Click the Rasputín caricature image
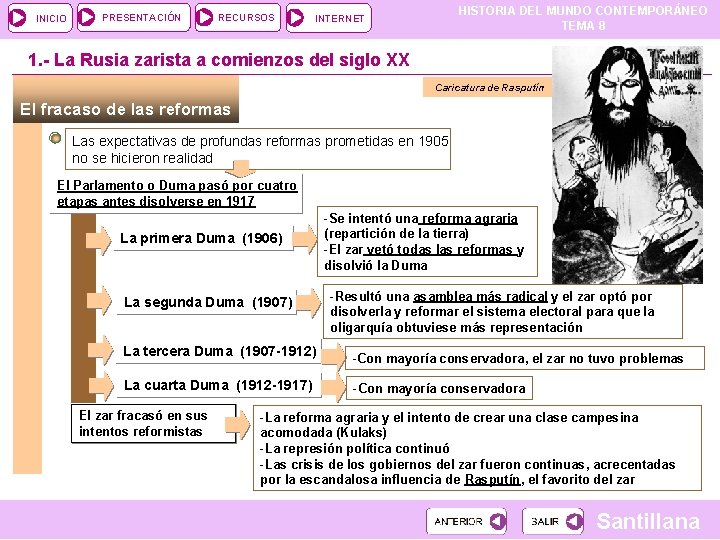The width and height of the screenshot is (720, 540). 627,164
